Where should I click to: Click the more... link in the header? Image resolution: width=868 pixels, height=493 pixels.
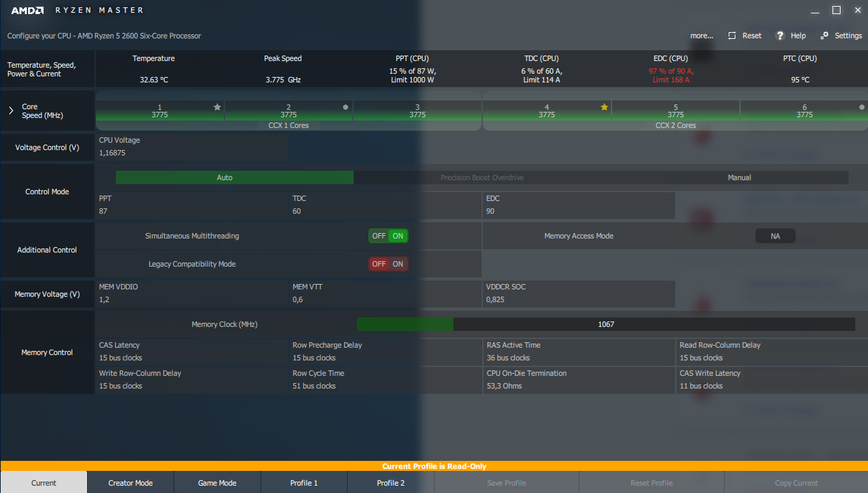[x=702, y=36]
